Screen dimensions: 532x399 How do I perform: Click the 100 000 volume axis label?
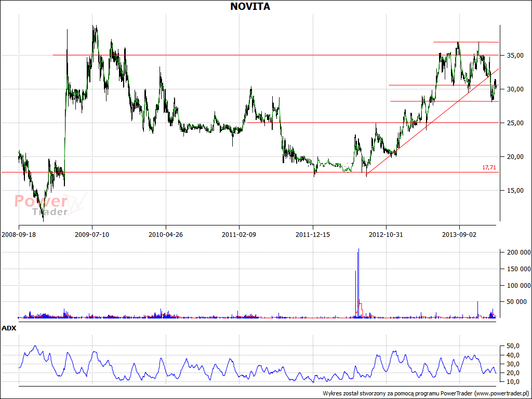(x=519, y=286)
